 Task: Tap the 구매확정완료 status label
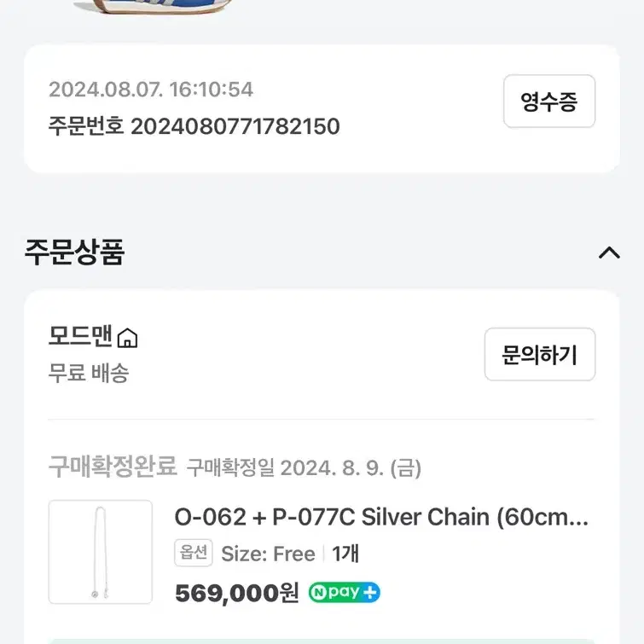pyautogui.click(x=113, y=467)
